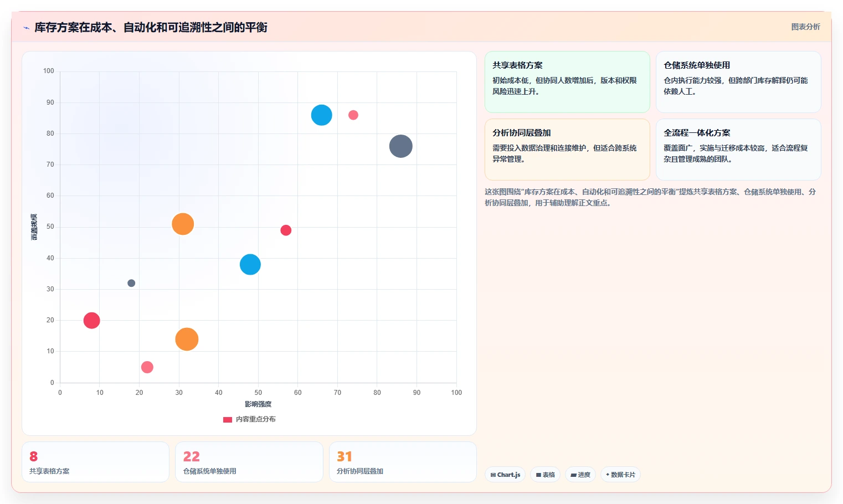Image resolution: width=843 pixels, height=504 pixels.
Task: Click the summary paragraph starting 这张图围绕
Action: [650, 197]
